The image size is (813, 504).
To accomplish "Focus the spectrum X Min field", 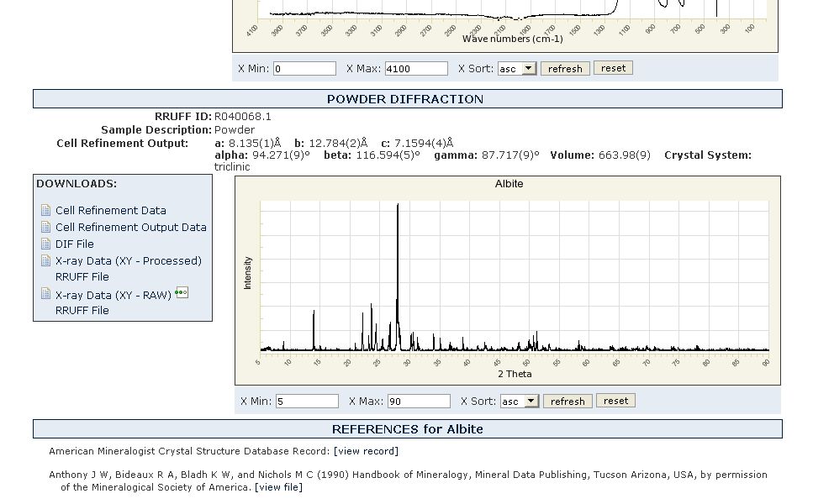I will pos(304,69).
